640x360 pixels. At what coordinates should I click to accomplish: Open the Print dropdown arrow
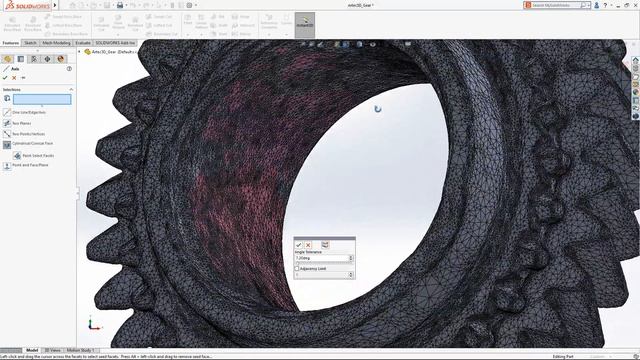[x=127, y=5]
